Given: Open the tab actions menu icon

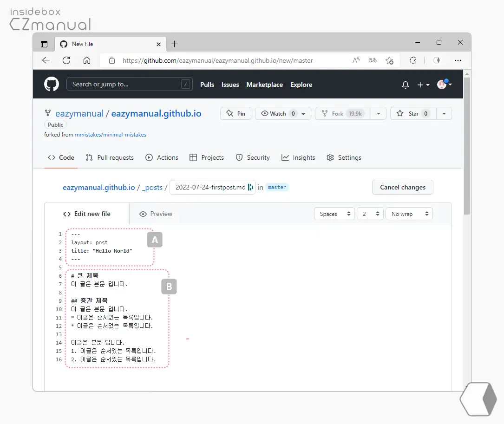Looking at the screenshot, I should click(44, 44).
